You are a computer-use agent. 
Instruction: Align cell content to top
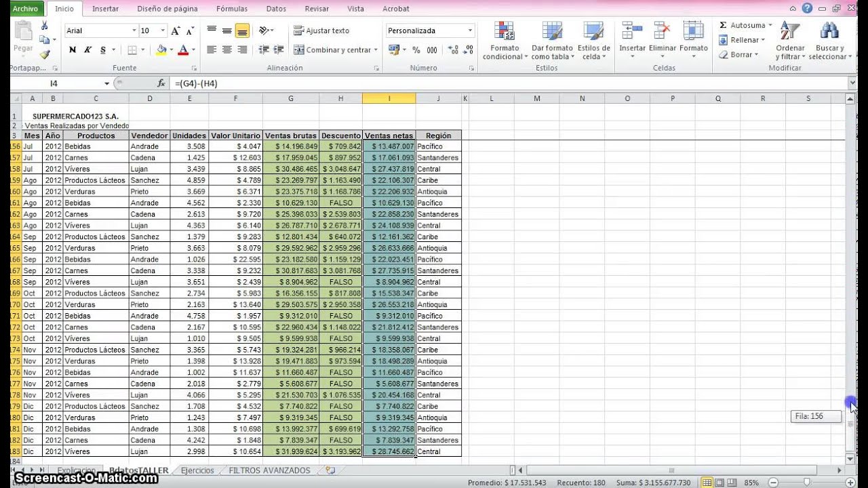[212, 30]
